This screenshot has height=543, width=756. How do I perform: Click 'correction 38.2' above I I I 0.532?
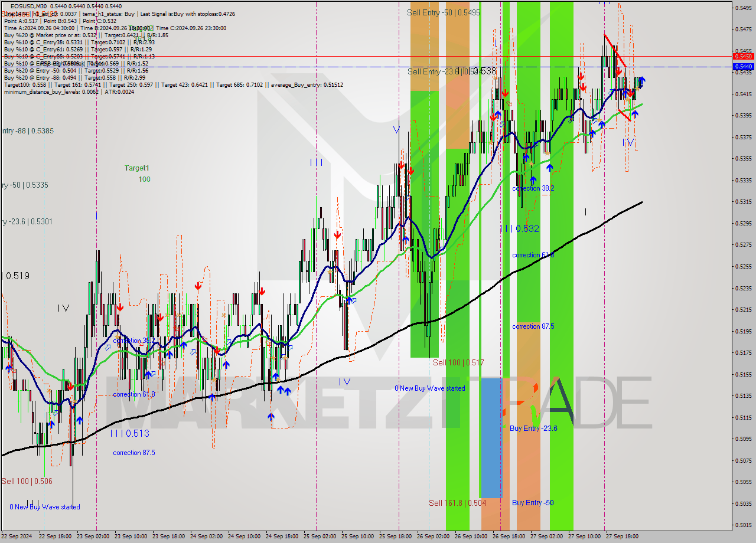533,188
